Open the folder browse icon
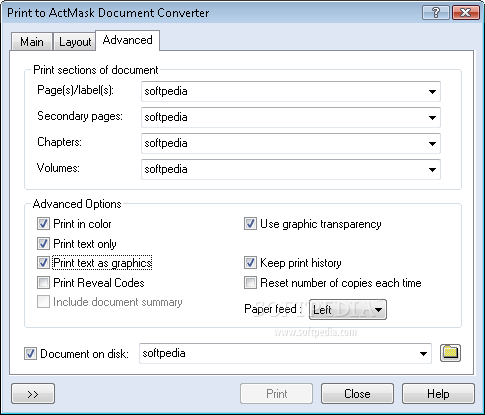 (x=450, y=353)
